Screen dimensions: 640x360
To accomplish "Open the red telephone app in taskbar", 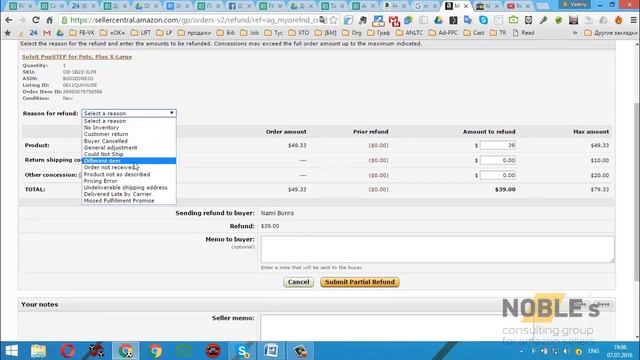I will (x=213, y=351).
